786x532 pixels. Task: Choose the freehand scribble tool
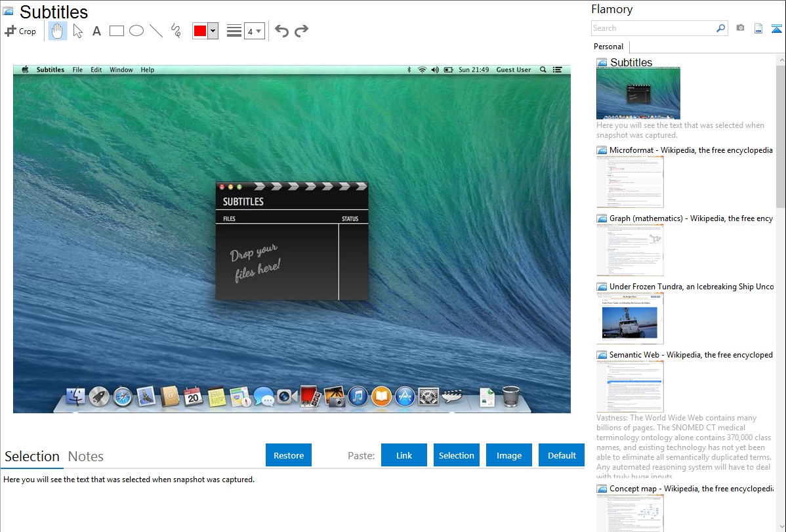pos(176,31)
